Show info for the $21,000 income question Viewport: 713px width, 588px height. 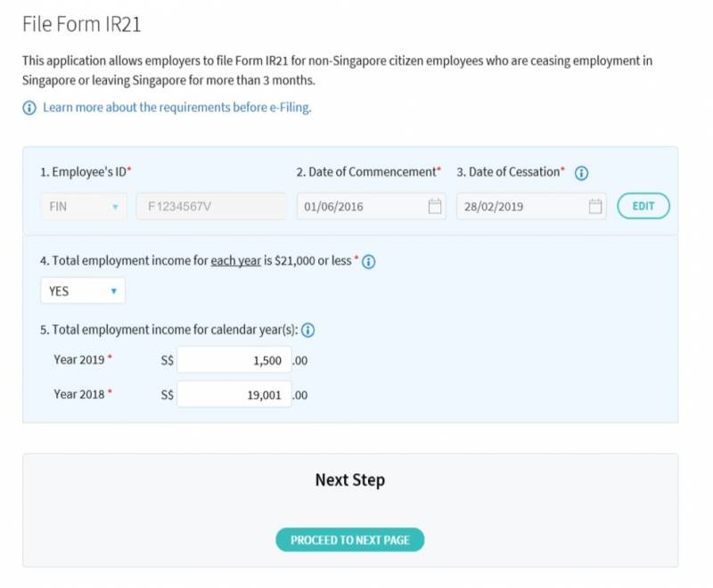(368, 262)
